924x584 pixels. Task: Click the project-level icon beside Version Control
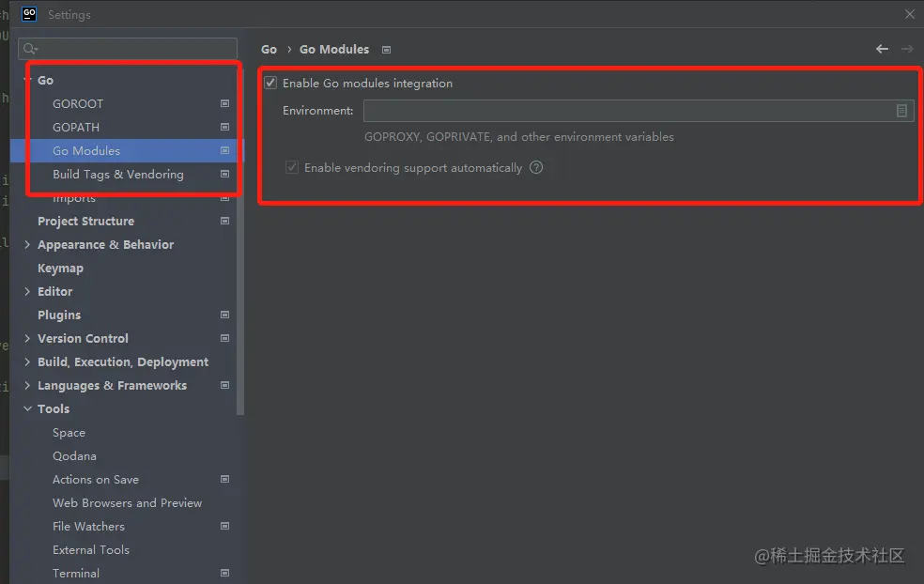click(x=224, y=338)
